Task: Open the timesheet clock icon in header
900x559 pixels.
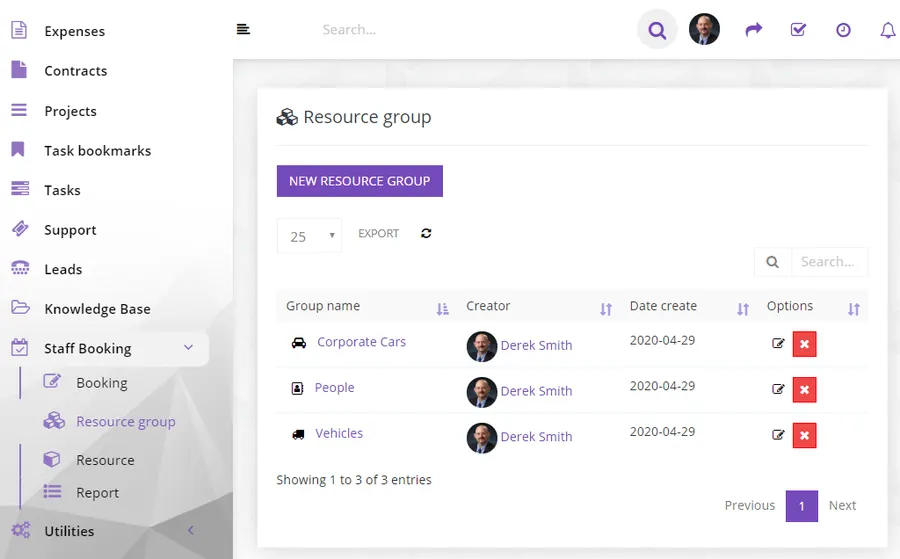Action: click(843, 30)
